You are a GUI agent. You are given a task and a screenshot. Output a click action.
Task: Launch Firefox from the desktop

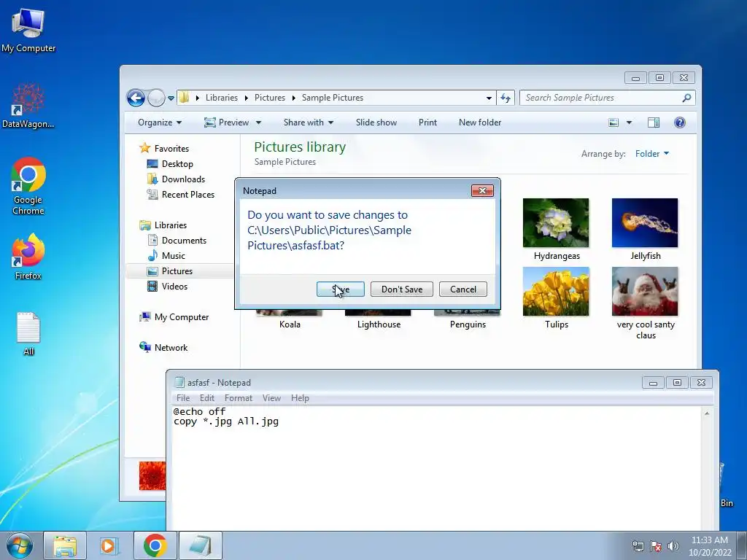[28, 256]
